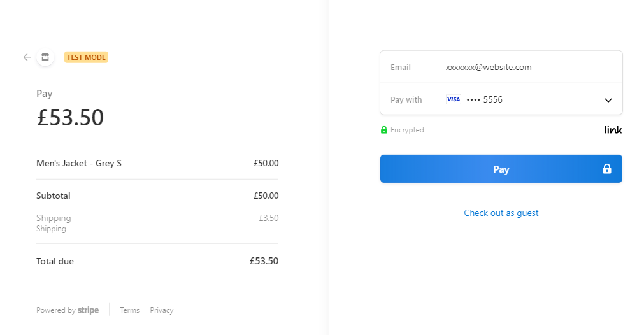
Task: Open the Privacy link
Action: click(161, 310)
